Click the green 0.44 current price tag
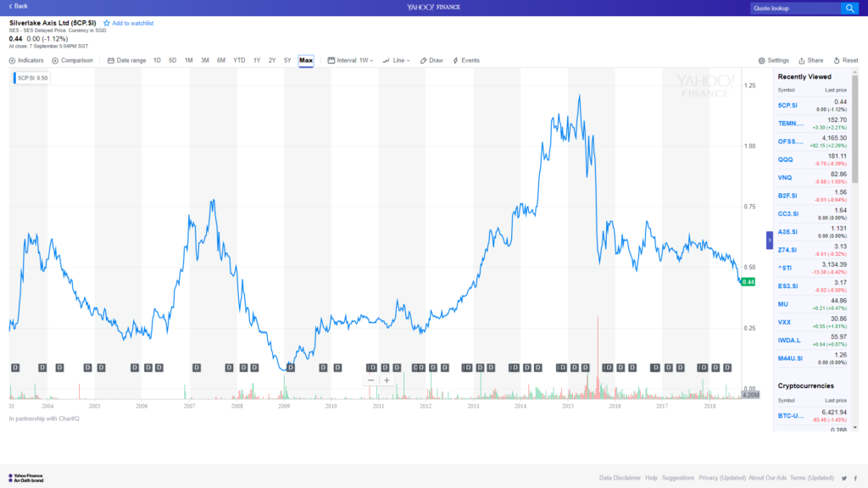The width and height of the screenshot is (868, 488). [748, 282]
